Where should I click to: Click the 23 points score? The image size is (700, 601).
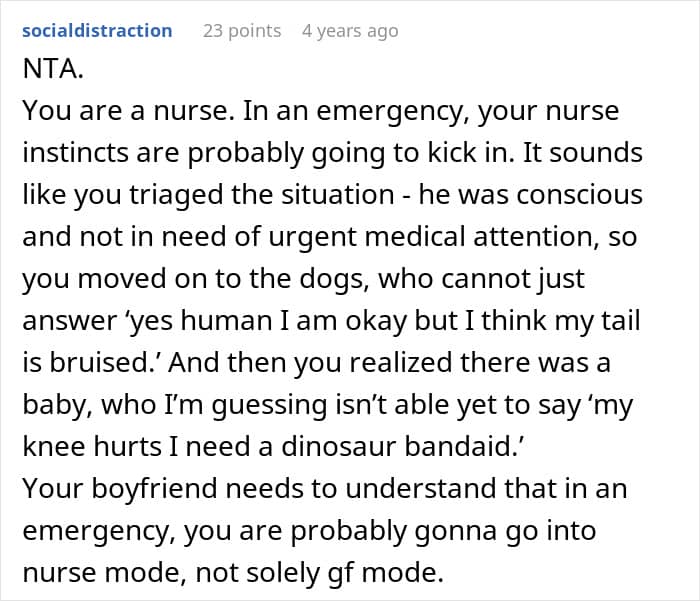point(242,31)
